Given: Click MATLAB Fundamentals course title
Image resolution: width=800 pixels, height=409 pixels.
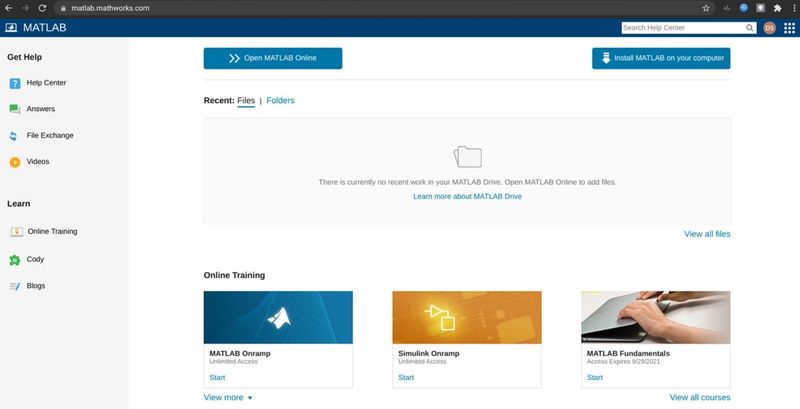Looking at the screenshot, I should (628, 353).
